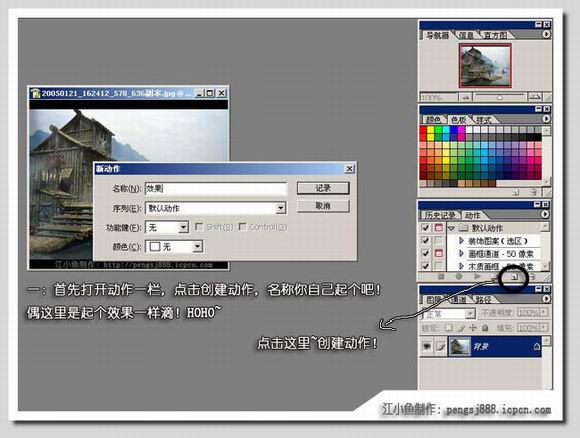The image size is (580, 438).
Task: Switch to the 色板 tab
Action: coord(458,120)
